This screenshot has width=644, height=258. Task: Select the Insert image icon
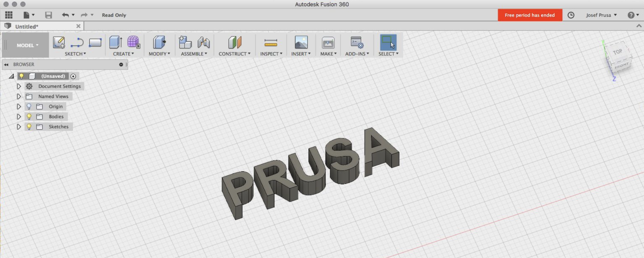(x=301, y=42)
